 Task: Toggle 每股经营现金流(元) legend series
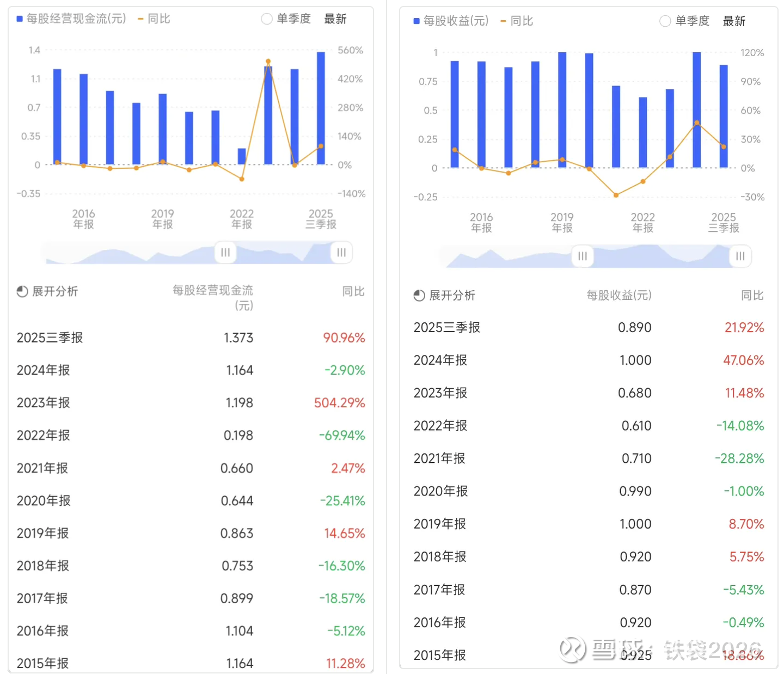click(x=71, y=19)
